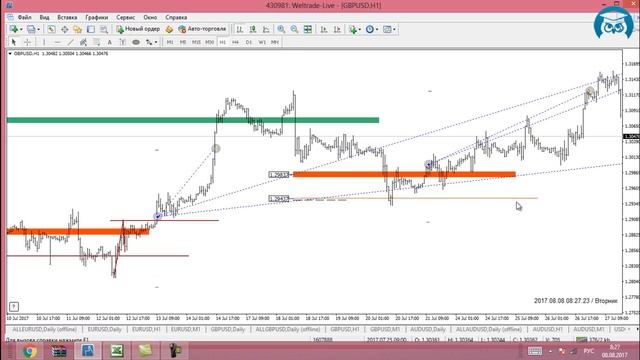Switch timeframe to H1
640x360 pixels.
pyautogui.click(x=222, y=42)
